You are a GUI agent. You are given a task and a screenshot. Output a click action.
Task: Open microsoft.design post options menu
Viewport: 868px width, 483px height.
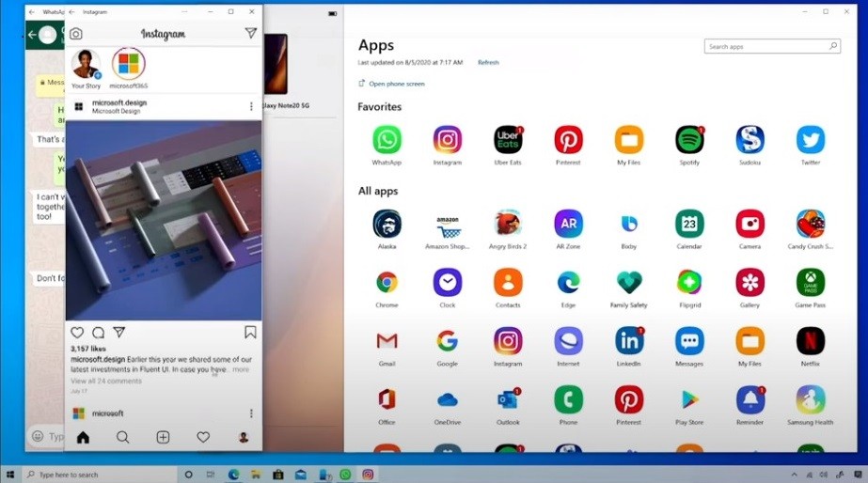[x=251, y=106]
